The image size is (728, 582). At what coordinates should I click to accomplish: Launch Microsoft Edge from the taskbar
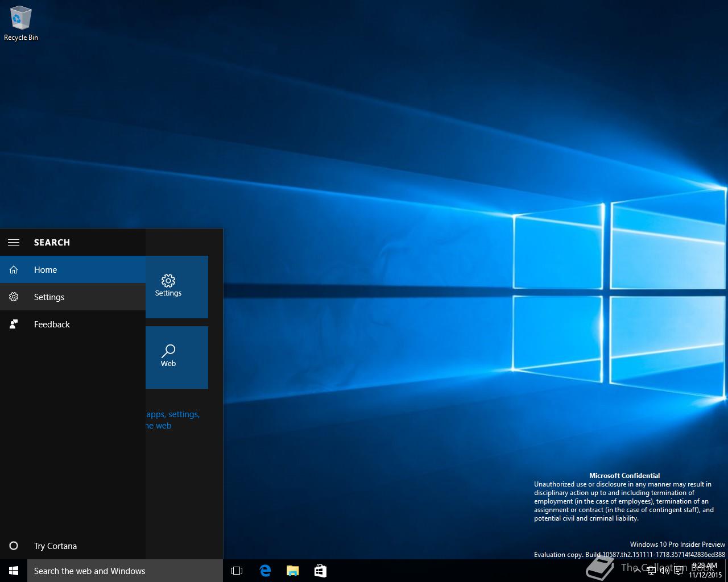click(265, 571)
